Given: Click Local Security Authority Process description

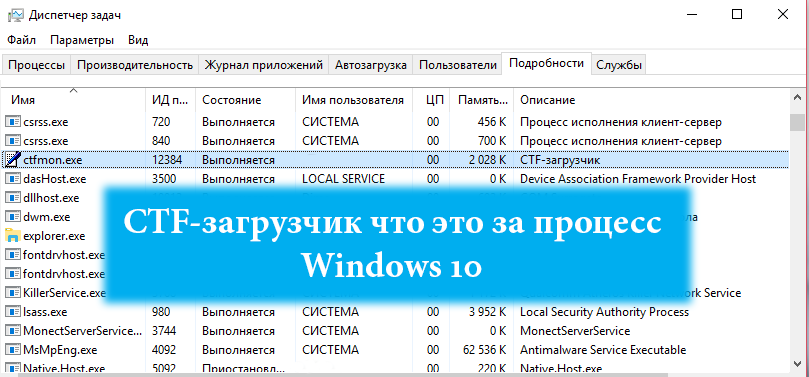Looking at the screenshot, I should coord(604,312).
